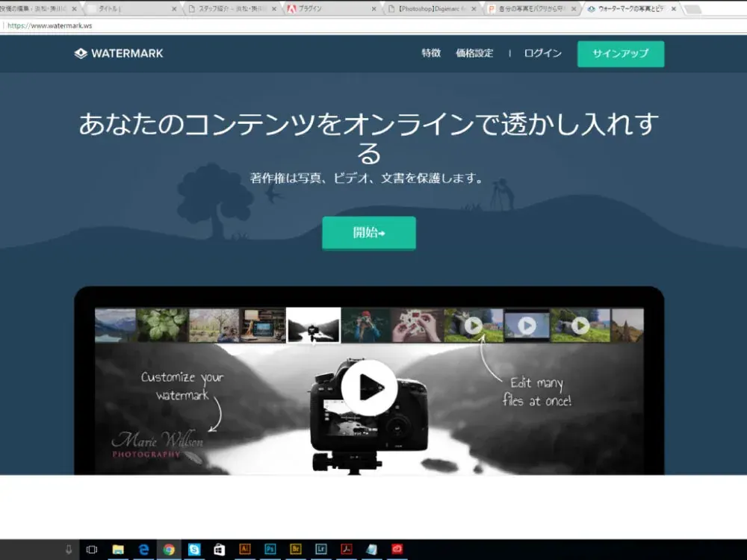Close the プラグイン browser tab
Screen dimensions: 747x560
click(x=373, y=9)
